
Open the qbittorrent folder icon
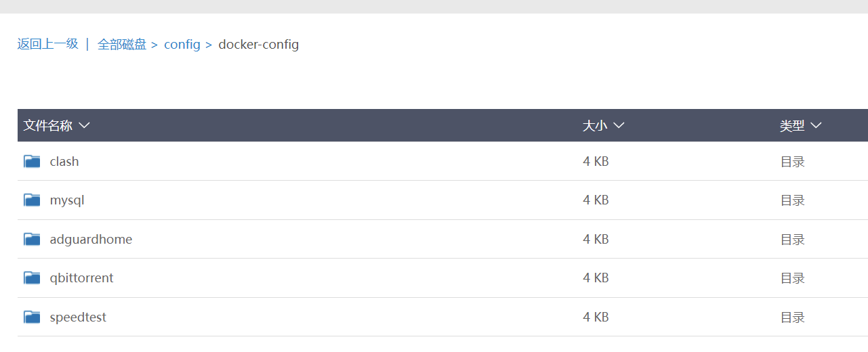point(32,278)
